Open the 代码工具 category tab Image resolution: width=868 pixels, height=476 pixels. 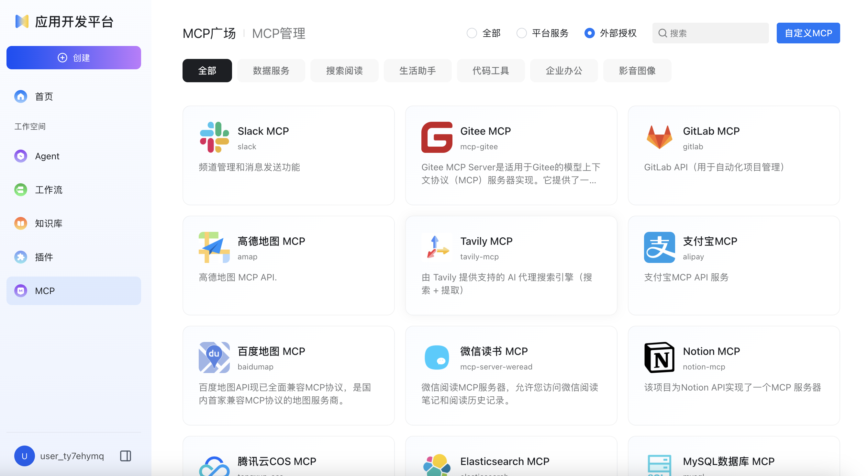pos(491,71)
